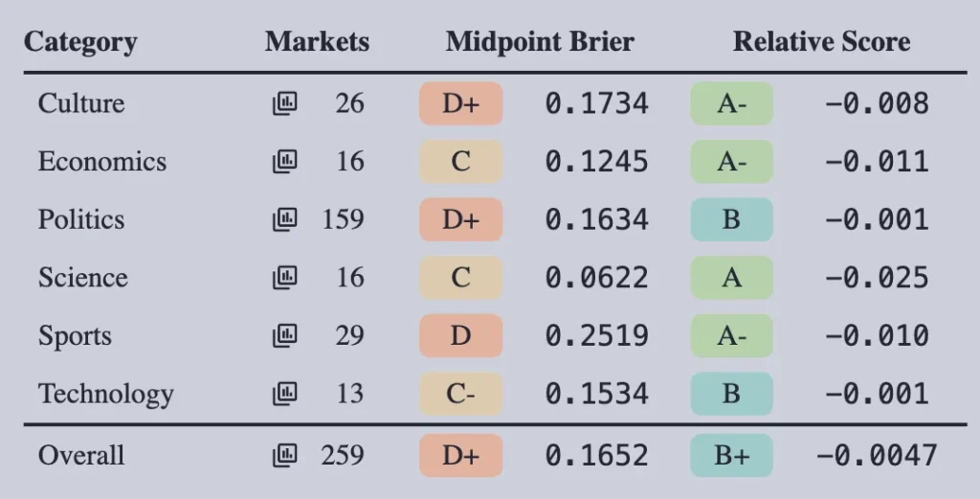Viewport: 980px width, 499px height.
Task: Select the Politics category row label
Action: click(x=81, y=219)
